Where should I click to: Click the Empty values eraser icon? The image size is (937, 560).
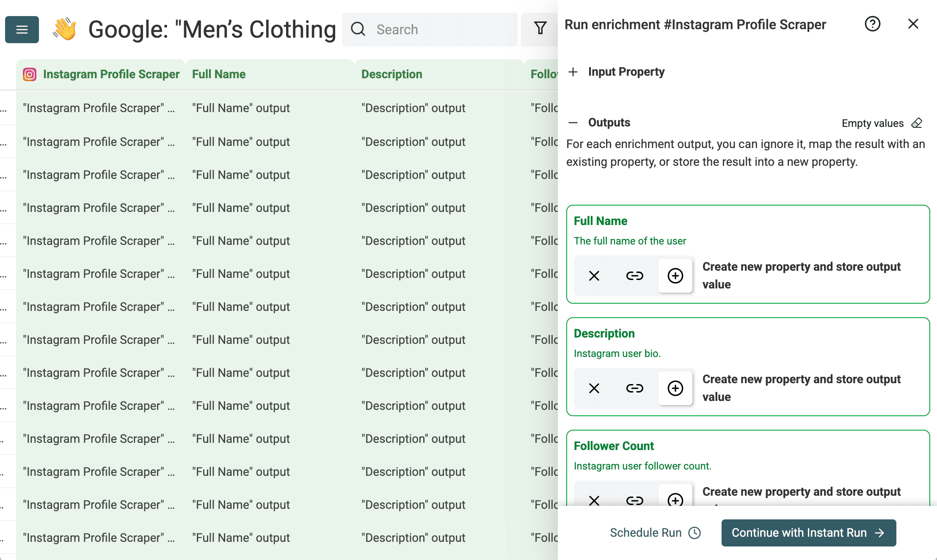coord(917,123)
